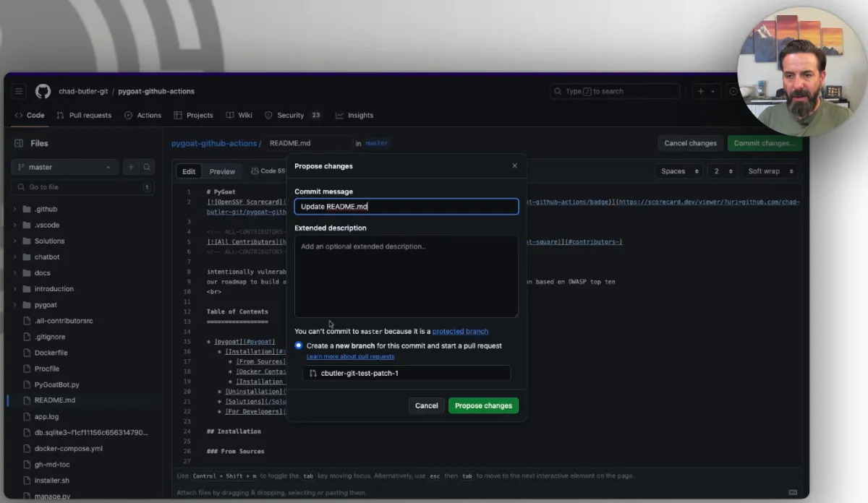The height and width of the screenshot is (503, 868).
Task: Open the Soft wrap dropdown
Action: coord(769,171)
